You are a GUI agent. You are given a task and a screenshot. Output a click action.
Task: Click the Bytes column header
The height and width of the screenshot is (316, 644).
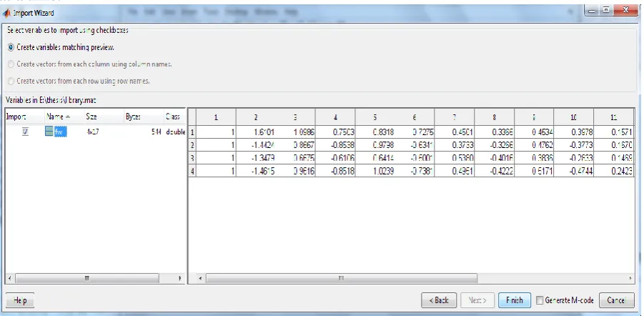pos(144,117)
